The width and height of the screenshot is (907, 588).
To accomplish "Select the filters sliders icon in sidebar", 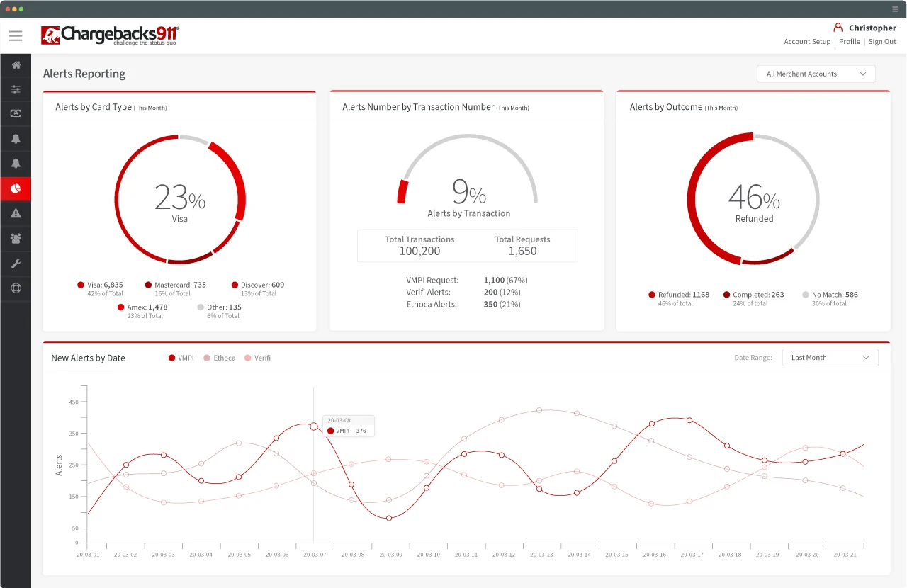I will (x=16, y=89).
